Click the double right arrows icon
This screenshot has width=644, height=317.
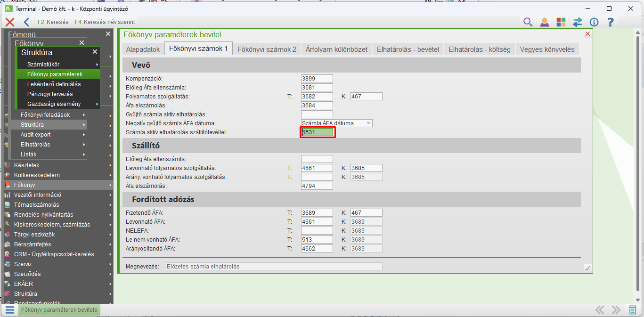tap(616, 309)
